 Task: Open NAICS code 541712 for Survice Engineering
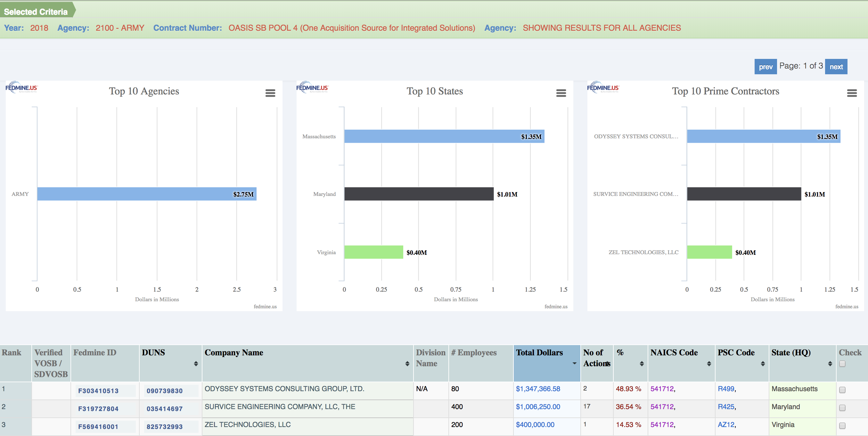662,407
